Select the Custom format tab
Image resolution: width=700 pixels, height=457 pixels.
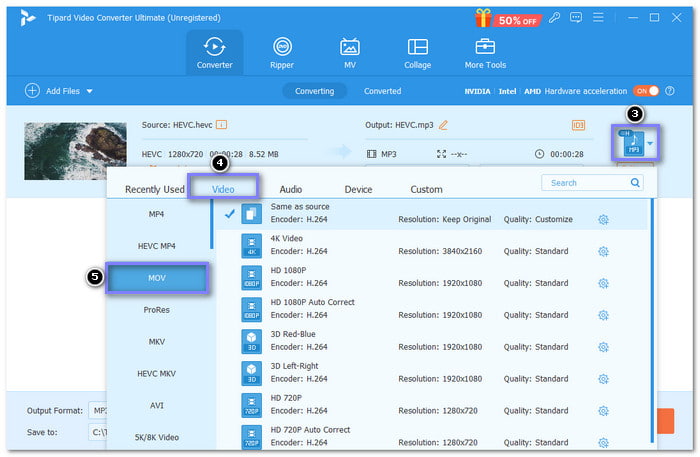pyautogui.click(x=426, y=189)
